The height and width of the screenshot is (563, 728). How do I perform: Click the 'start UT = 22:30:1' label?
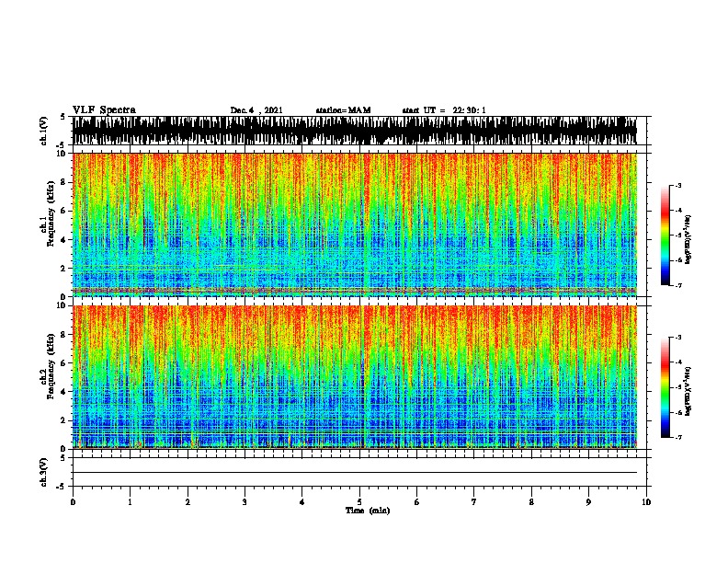(x=444, y=110)
